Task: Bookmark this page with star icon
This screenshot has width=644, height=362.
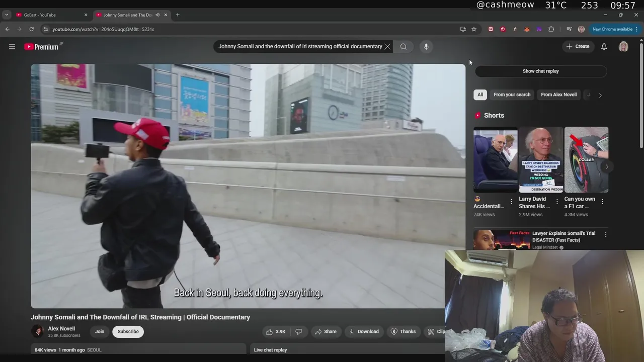Action: [x=474, y=29]
